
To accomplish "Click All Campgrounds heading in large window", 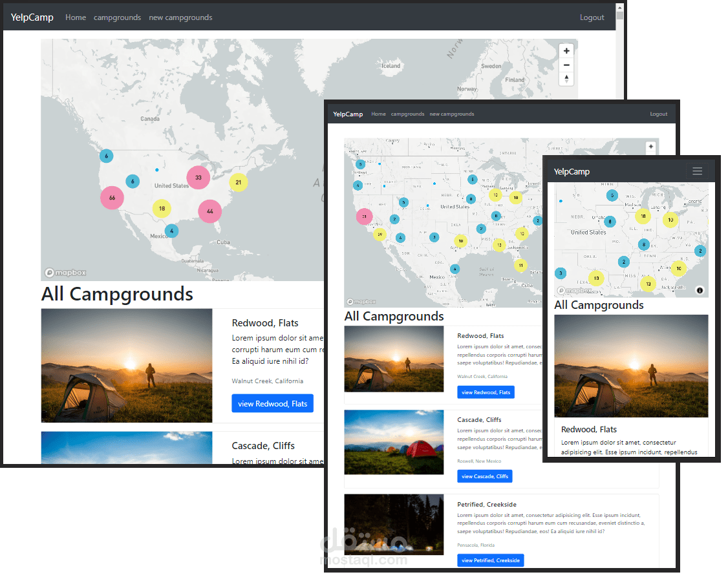I will pyautogui.click(x=117, y=294).
